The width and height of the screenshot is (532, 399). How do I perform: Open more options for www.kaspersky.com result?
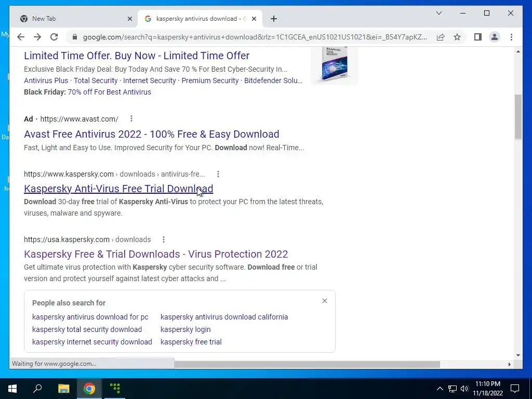pyautogui.click(x=218, y=174)
